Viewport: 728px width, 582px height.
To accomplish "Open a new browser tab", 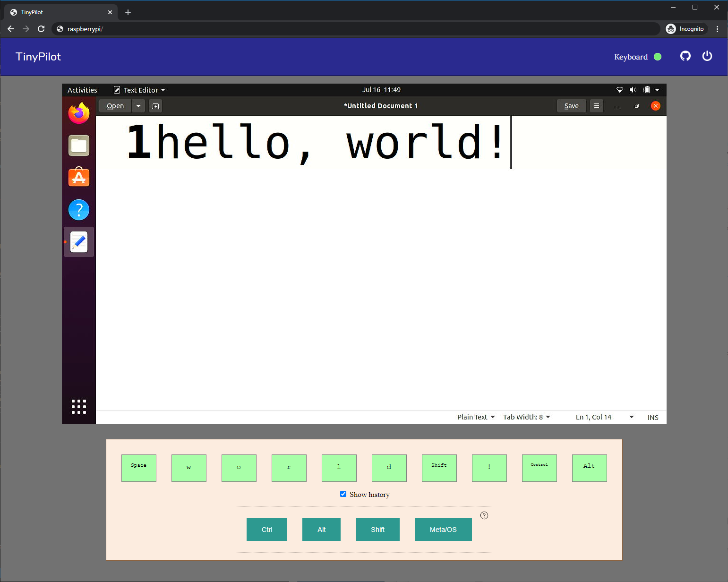I will coord(128,12).
